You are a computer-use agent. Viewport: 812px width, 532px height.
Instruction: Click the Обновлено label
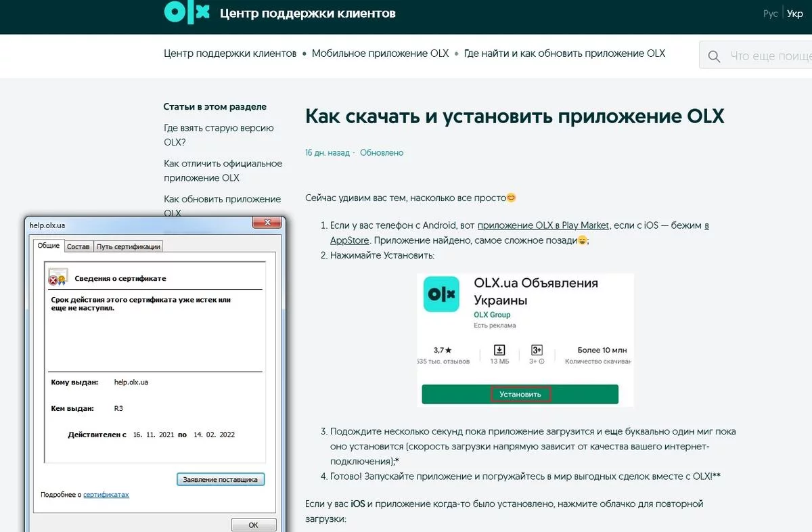coord(382,153)
